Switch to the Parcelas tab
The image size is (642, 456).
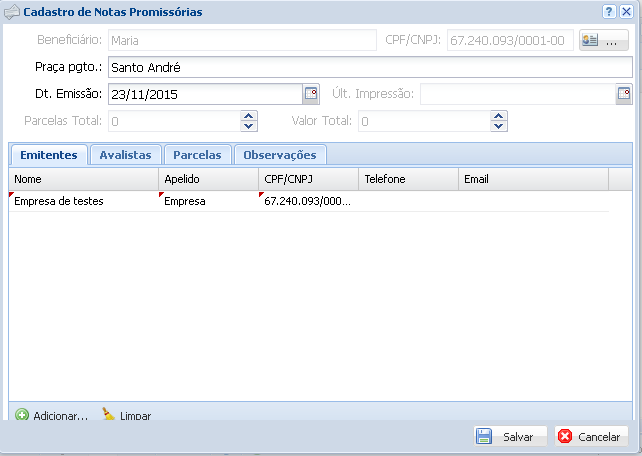click(x=197, y=155)
